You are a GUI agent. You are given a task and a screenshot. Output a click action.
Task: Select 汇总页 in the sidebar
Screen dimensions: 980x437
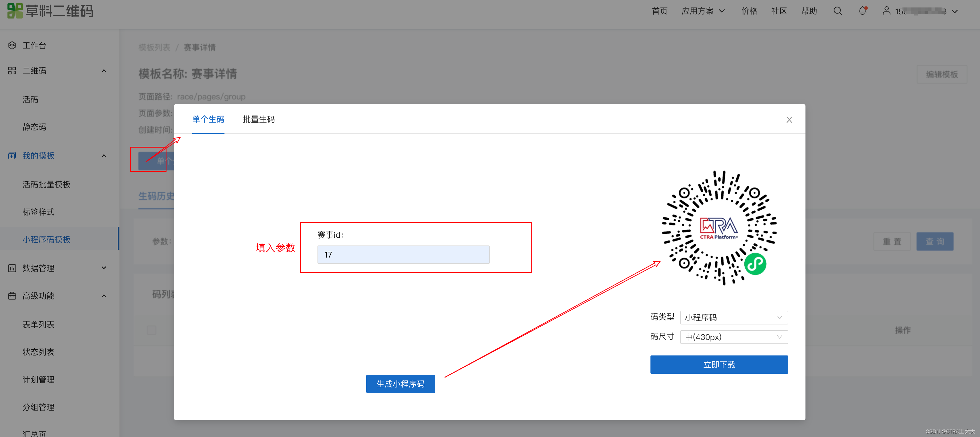click(34, 433)
